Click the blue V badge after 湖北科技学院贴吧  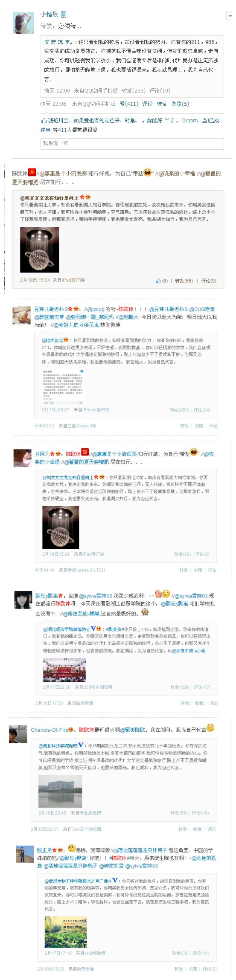[x=81, y=745]
